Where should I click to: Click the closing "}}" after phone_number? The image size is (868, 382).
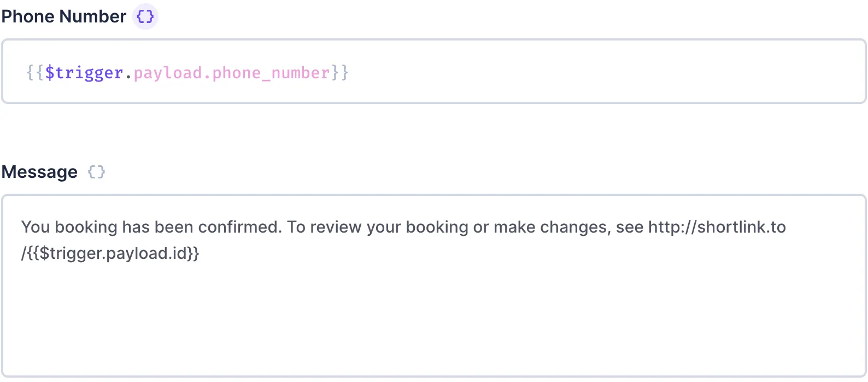[340, 73]
